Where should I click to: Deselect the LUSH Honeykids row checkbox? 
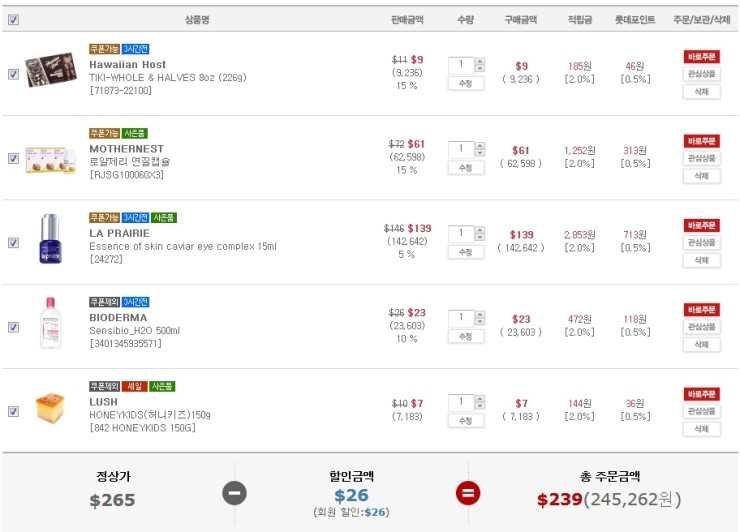click(13, 411)
